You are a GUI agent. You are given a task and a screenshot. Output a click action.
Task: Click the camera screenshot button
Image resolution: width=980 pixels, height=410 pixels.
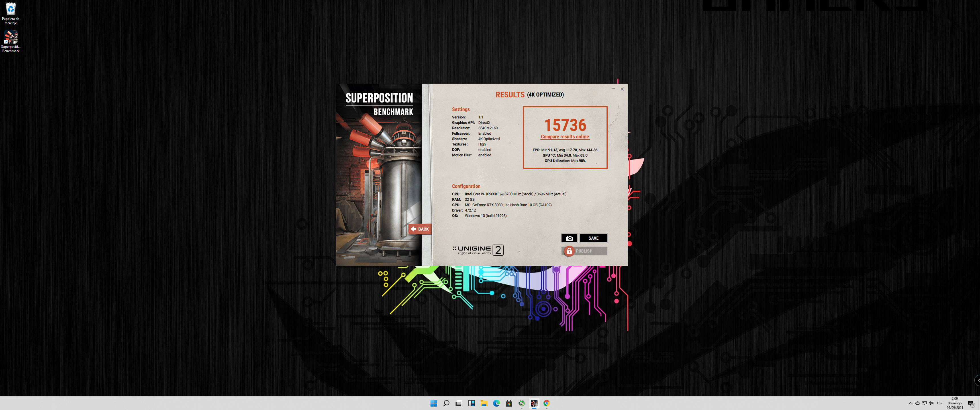569,238
